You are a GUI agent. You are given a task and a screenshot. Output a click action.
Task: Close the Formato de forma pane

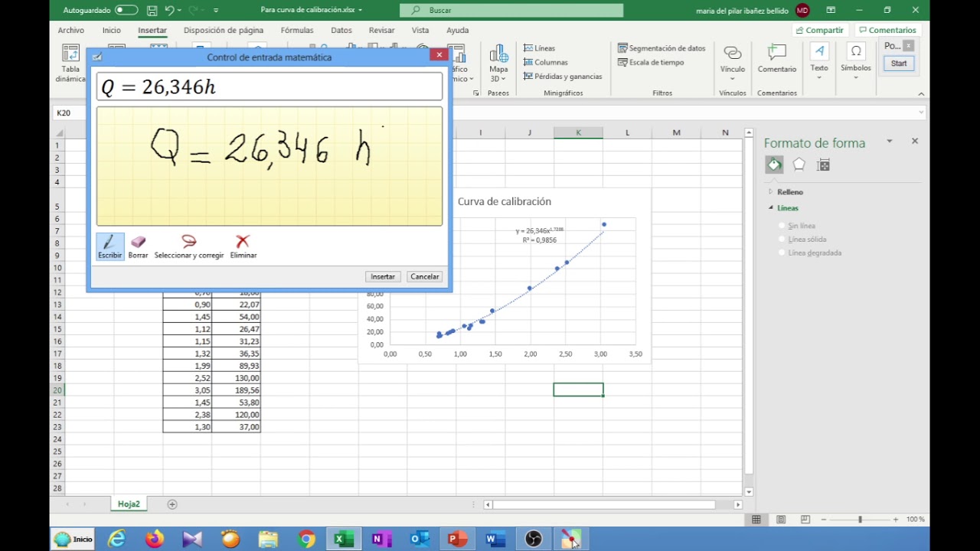(914, 142)
